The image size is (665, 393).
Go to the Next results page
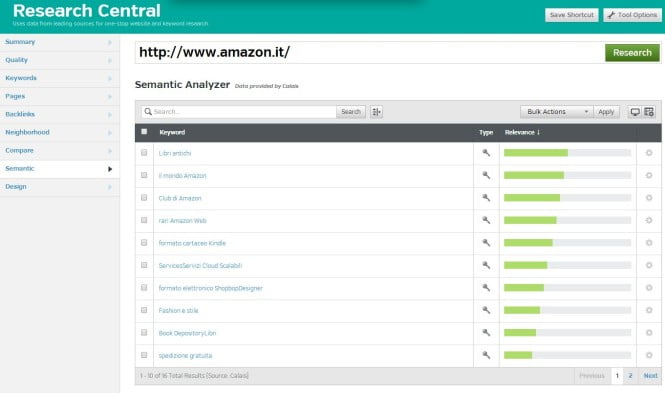coord(650,376)
